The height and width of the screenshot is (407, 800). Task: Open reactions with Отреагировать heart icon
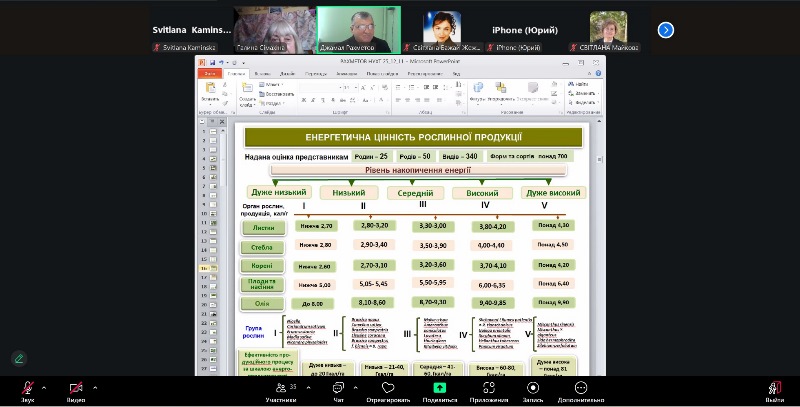388,388
